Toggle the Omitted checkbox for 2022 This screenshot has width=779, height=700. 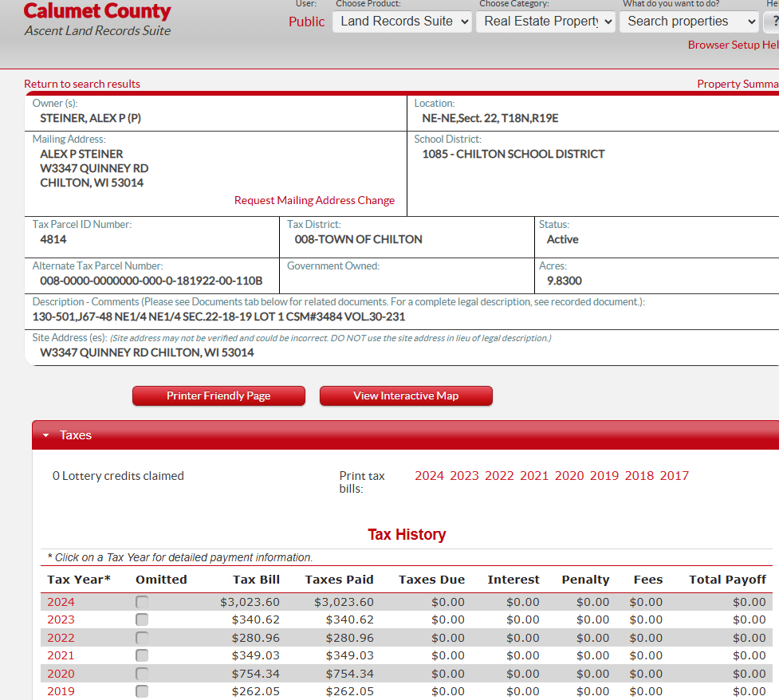[x=142, y=638]
